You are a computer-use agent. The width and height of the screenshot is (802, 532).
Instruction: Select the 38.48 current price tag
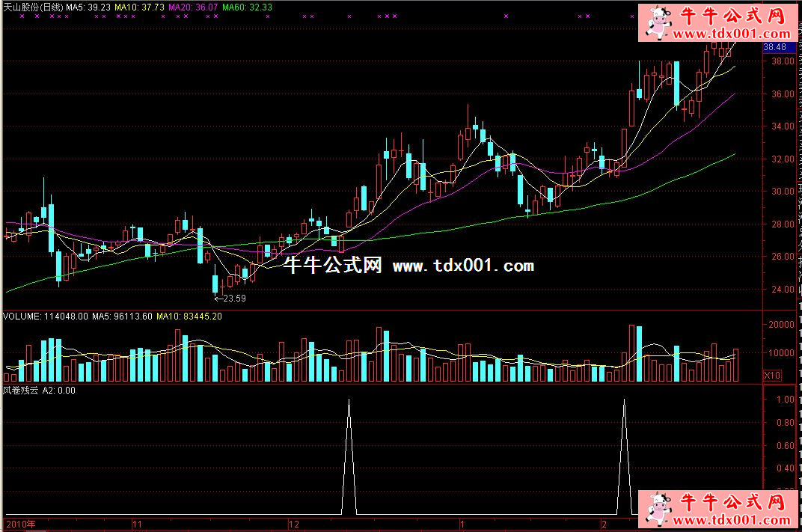[x=775, y=47]
